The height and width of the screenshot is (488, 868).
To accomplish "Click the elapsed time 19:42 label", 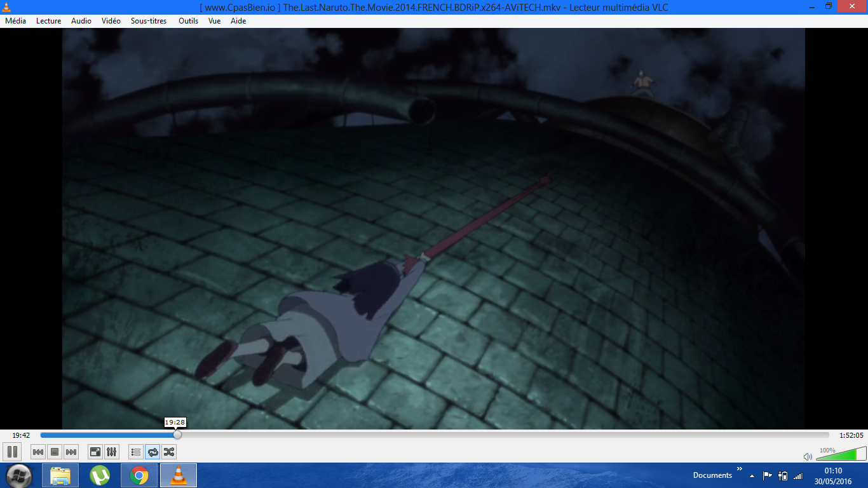I will point(21,435).
